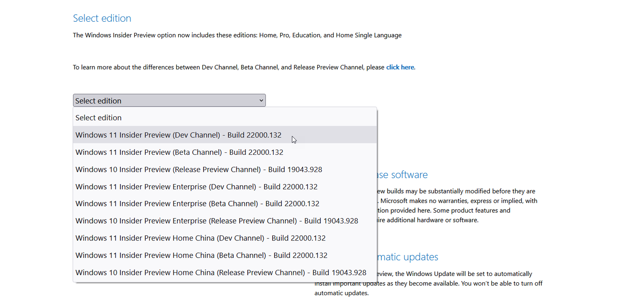Click text 'Windows Update will be set to automatically'
The width and height of the screenshot is (644, 300).
pyautogui.click(x=469, y=274)
